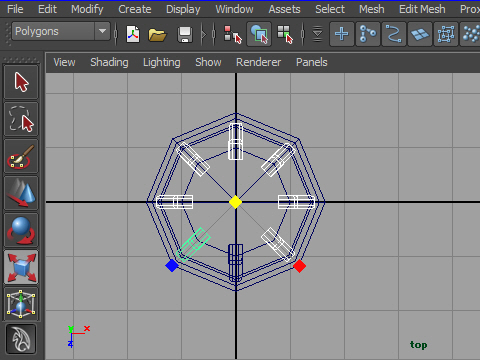
Task: Expand the selection mask options arrow
Action: (318, 34)
